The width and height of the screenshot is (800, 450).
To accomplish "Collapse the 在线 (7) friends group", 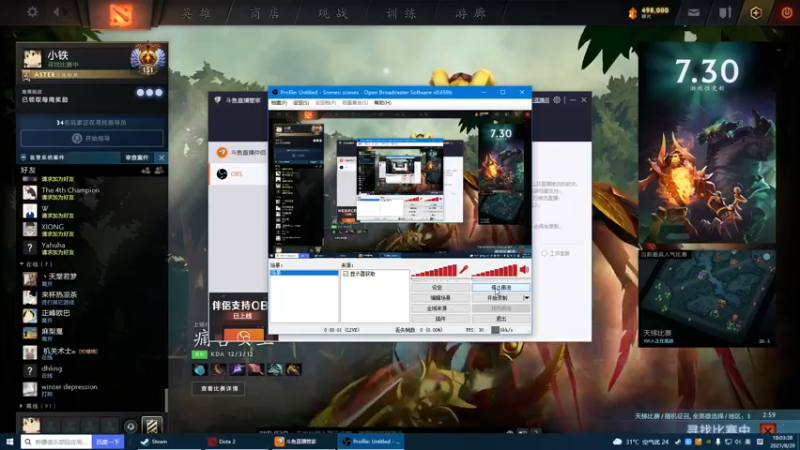I will click(x=21, y=264).
